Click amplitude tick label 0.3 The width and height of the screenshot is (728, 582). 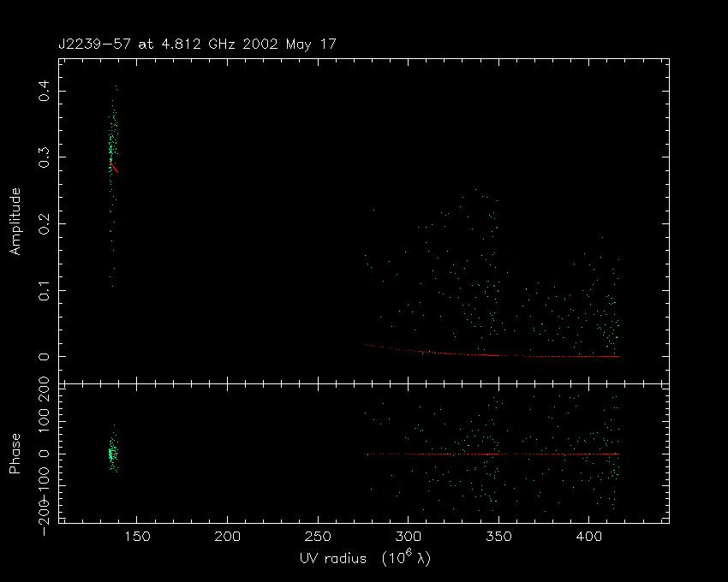[44, 157]
